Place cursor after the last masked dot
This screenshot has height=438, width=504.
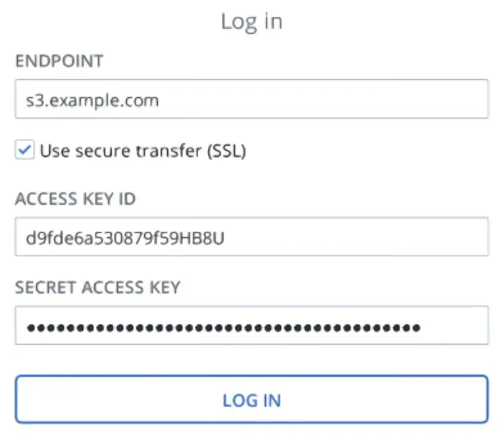tap(422, 328)
